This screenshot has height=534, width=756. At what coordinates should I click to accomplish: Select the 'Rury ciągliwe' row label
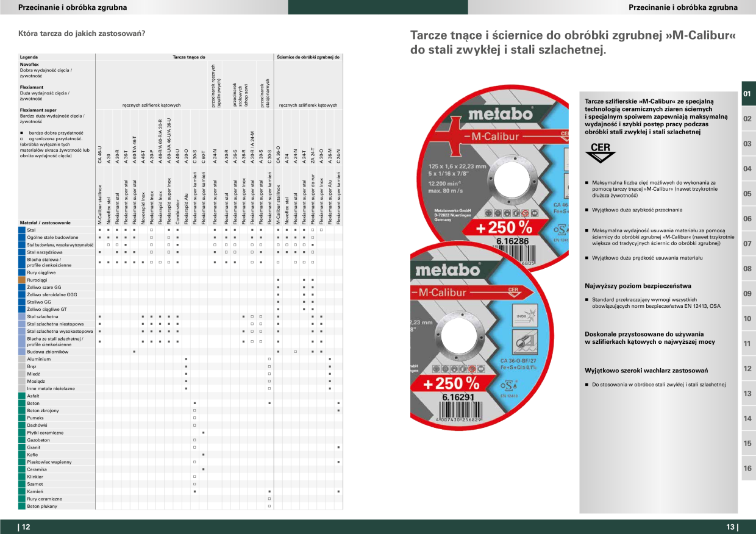[41, 272]
